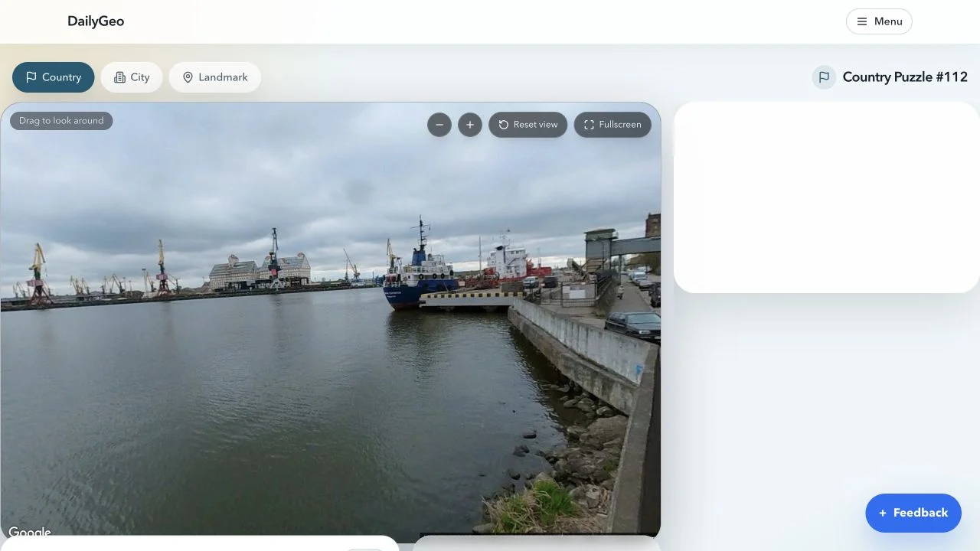Click Reset view button

coord(528,125)
